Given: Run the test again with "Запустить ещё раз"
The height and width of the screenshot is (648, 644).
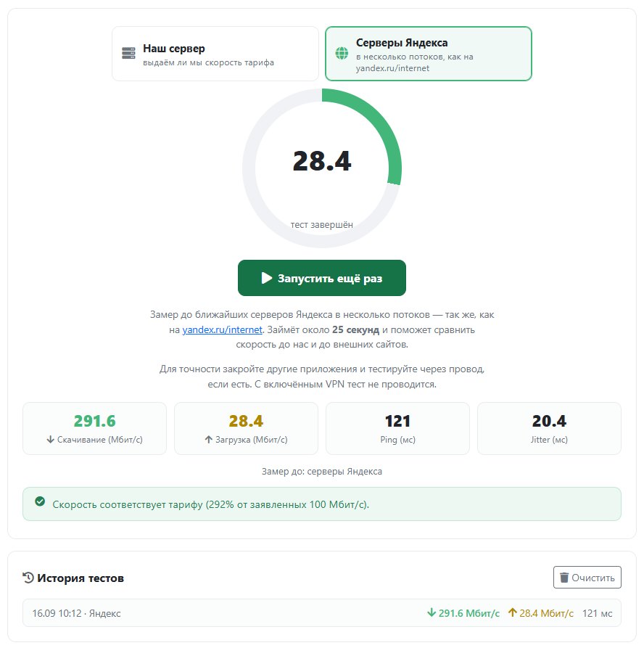Looking at the screenshot, I should click(x=322, y=278).
